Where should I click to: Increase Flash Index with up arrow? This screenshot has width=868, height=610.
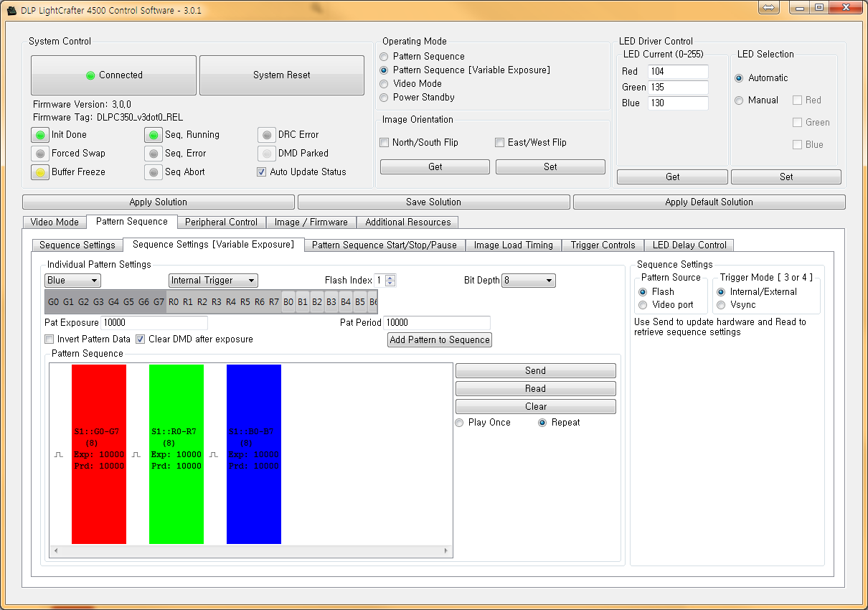pos(390,278)
